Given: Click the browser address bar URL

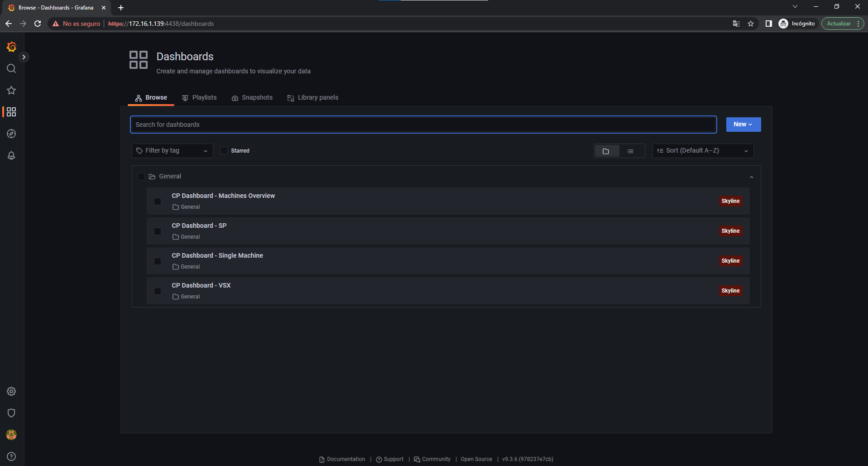Looking at the screenshot, I should 161,24.
